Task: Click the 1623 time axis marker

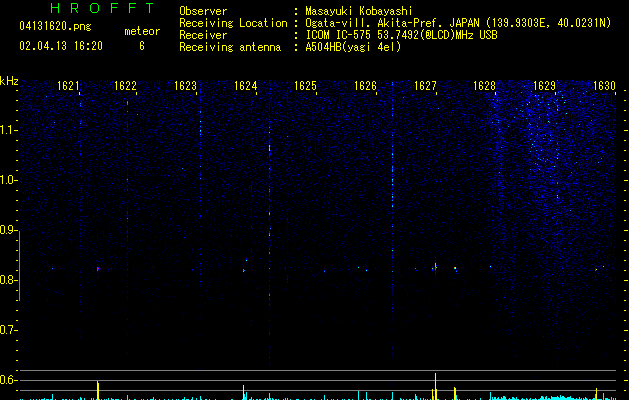Action: click(x=185, y=86)
